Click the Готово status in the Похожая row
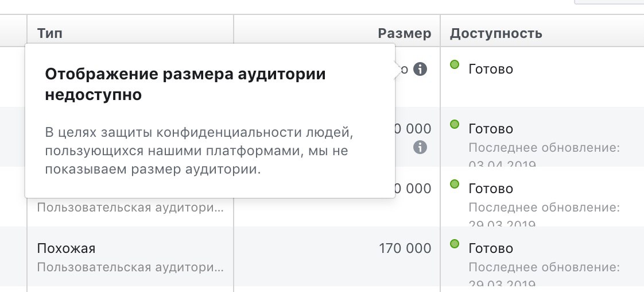Image resolution: width=644 pixels, height=292 pixels. pos(491,248)
